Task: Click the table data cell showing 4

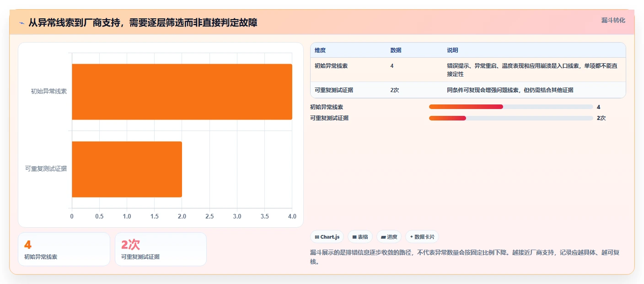Action: click(x=392, y=66)
